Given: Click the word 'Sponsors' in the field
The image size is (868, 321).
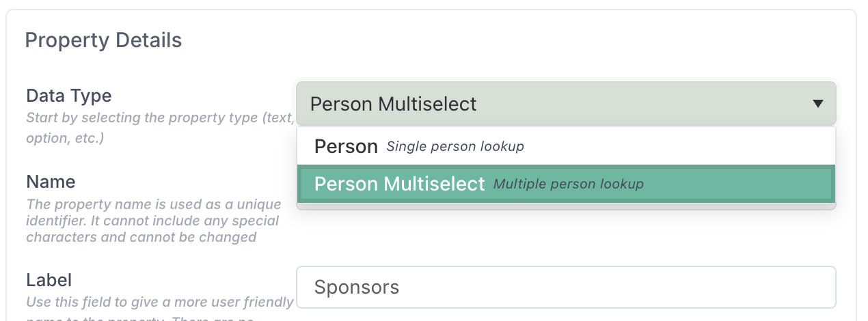Looking at the screenshot, I should click(356, 287).
